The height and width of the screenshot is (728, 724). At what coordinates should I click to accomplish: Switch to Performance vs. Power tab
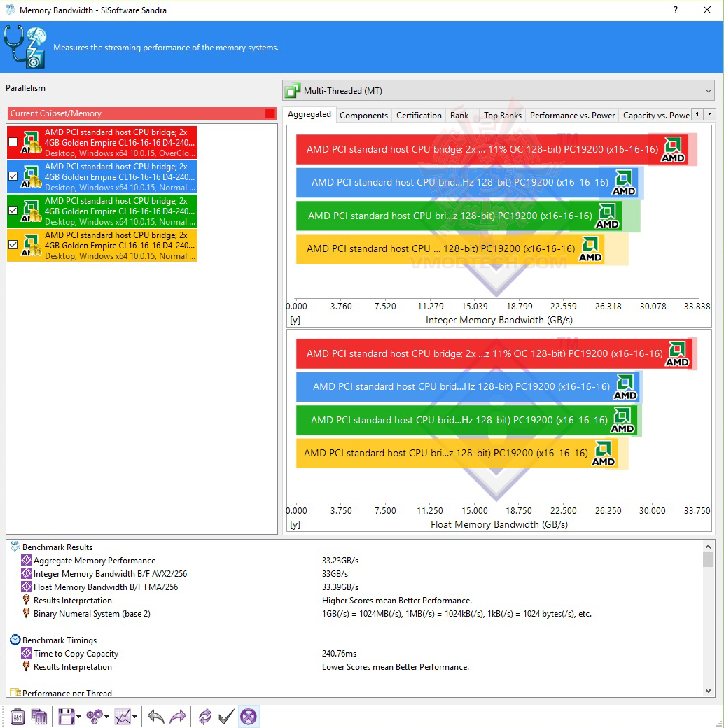pyautogui.click(x=572, y=115)
